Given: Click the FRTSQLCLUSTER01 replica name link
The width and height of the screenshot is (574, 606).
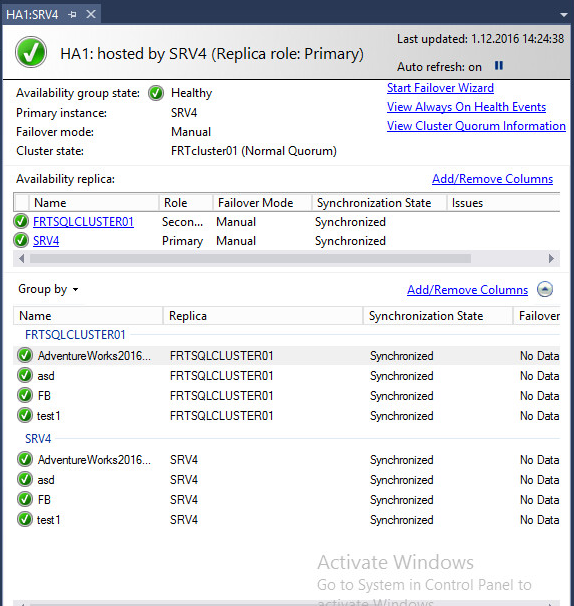Looking at the screenshot, I should point(83,222).
